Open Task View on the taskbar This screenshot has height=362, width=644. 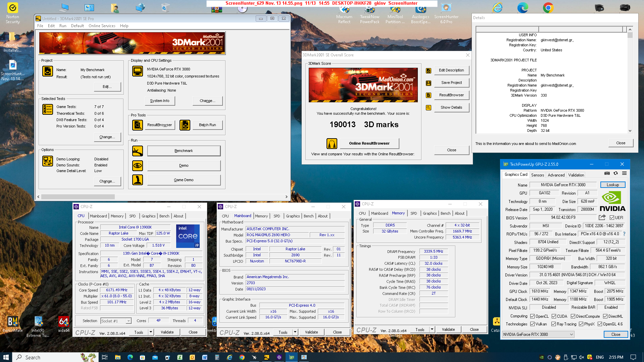pyautogui.click(x=105, y=357)
